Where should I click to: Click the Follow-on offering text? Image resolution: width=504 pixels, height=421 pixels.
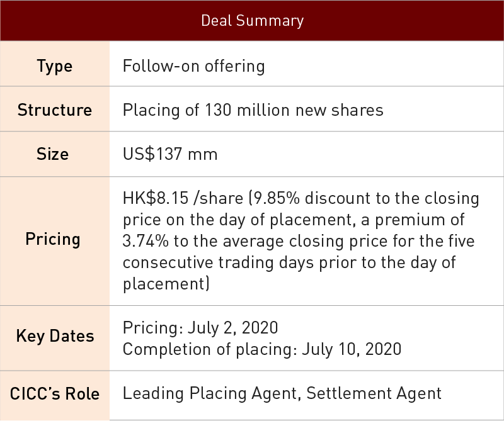(193, 66)
